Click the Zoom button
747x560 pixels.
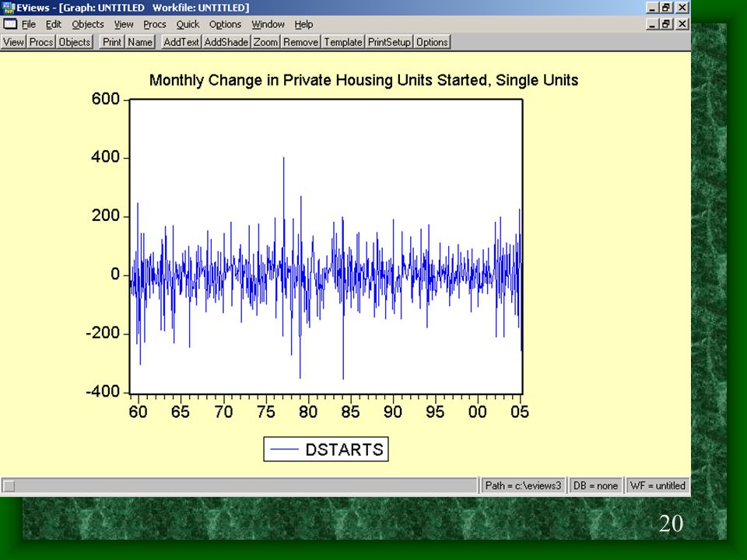[265, 42]
